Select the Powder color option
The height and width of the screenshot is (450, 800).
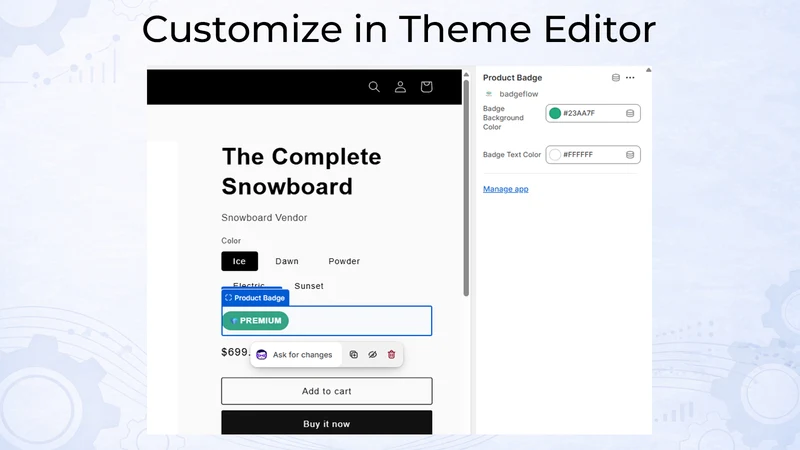pos(344,261)
